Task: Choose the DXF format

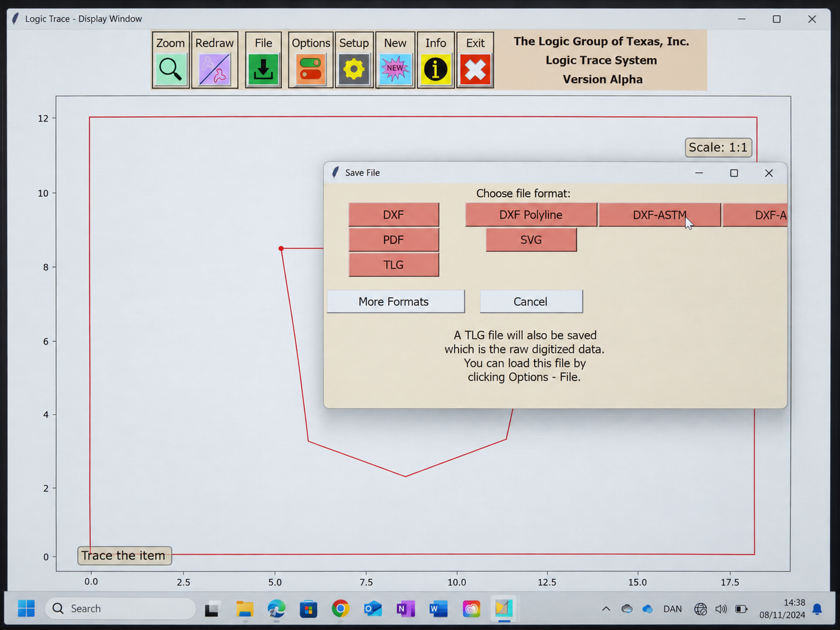Action: [393, 215]
